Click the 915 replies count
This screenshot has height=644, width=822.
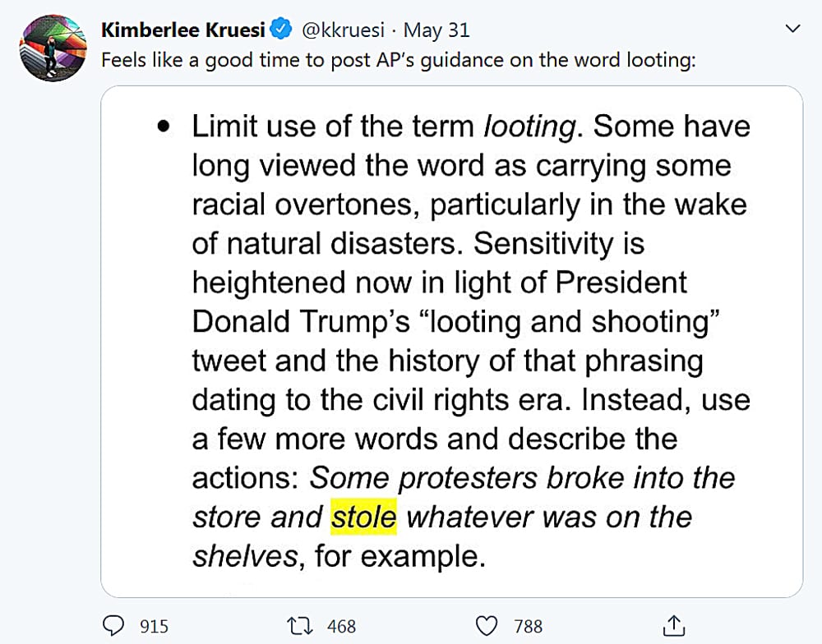click(154, 627)
